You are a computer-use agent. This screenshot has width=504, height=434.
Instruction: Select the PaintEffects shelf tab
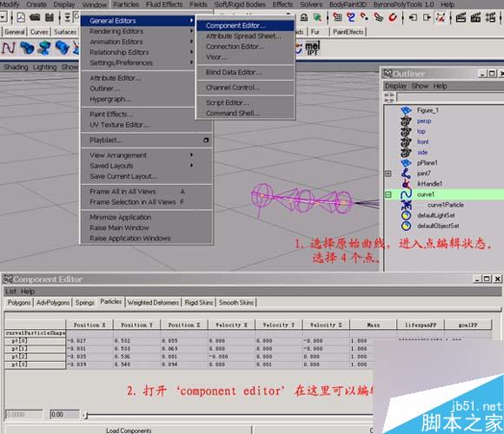pyautogui.click(x=348, y=32)
